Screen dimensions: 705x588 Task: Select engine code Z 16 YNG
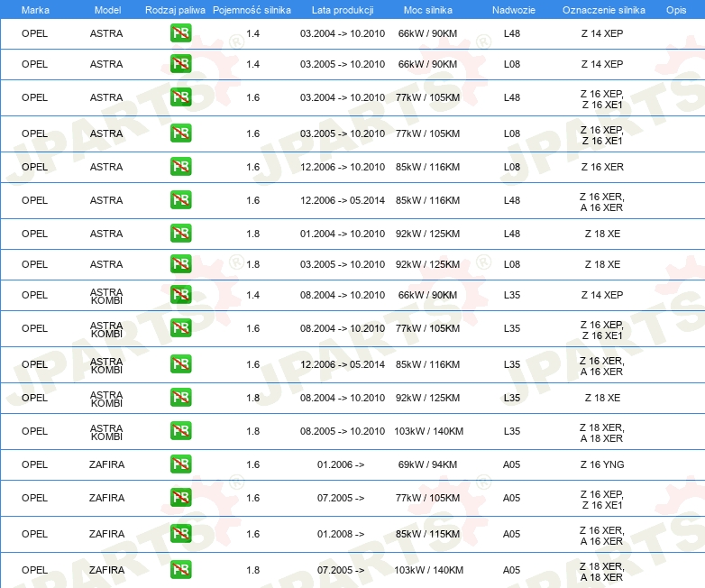tap(602, 464)
